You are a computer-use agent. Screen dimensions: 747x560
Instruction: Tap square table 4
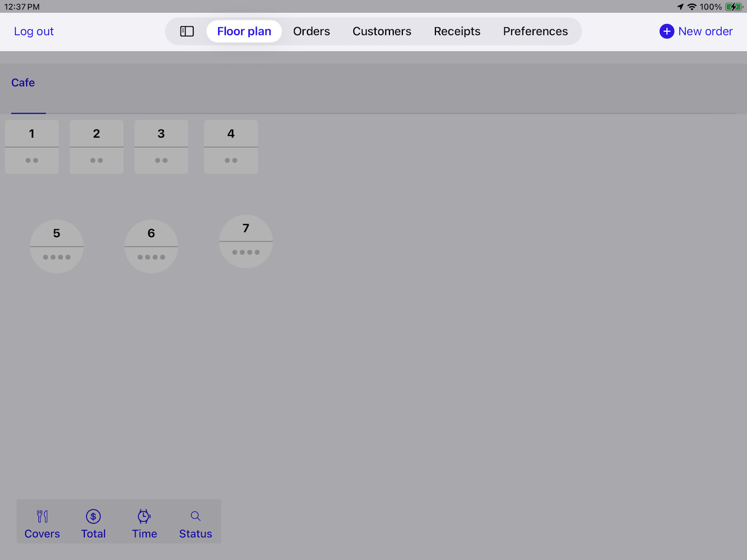point(231,147)
